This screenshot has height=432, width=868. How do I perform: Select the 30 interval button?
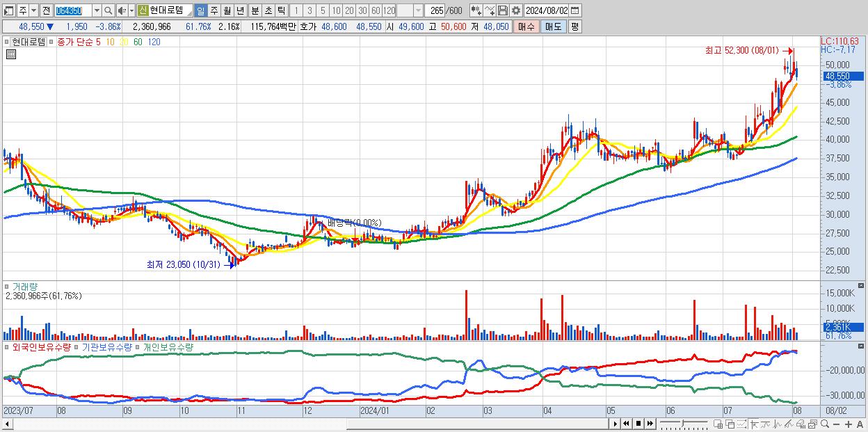tap(362, 10)
